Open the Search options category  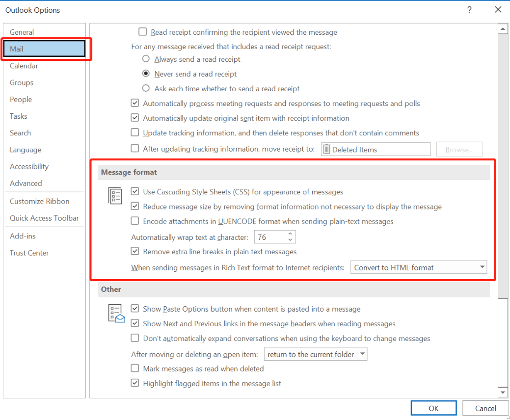(x=44, y=132)
